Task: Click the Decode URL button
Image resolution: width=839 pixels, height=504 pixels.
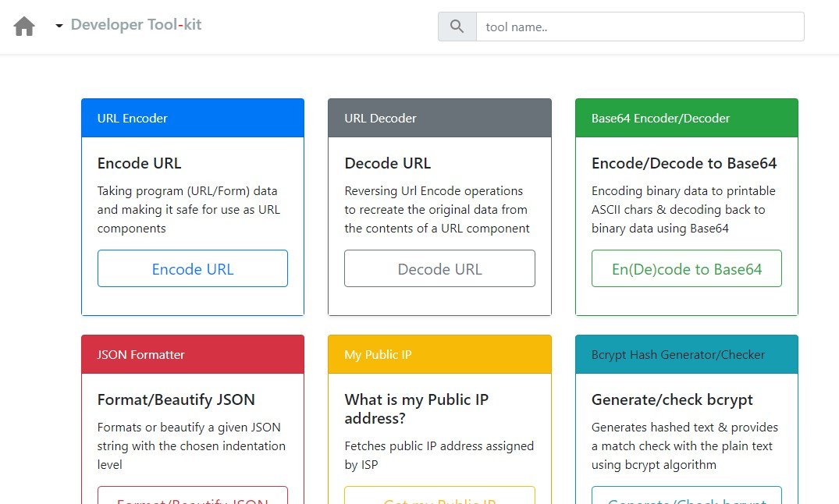Action: (440, 268)
